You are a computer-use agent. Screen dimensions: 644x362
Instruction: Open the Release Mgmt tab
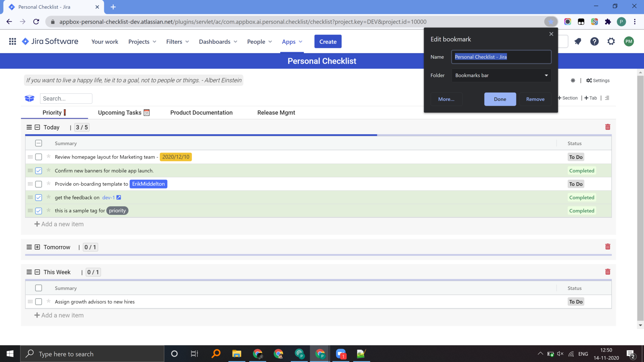tap(276, 112)
